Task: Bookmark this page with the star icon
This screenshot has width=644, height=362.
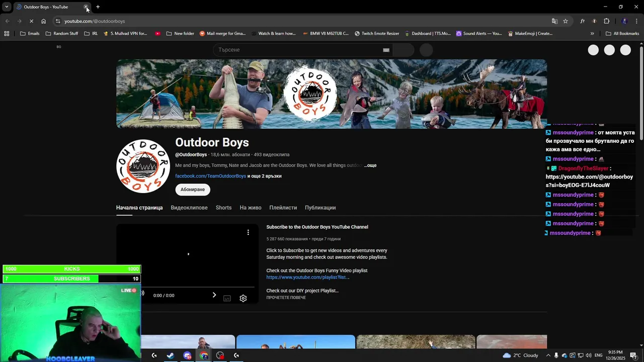Action: click(x=566, y=21)
